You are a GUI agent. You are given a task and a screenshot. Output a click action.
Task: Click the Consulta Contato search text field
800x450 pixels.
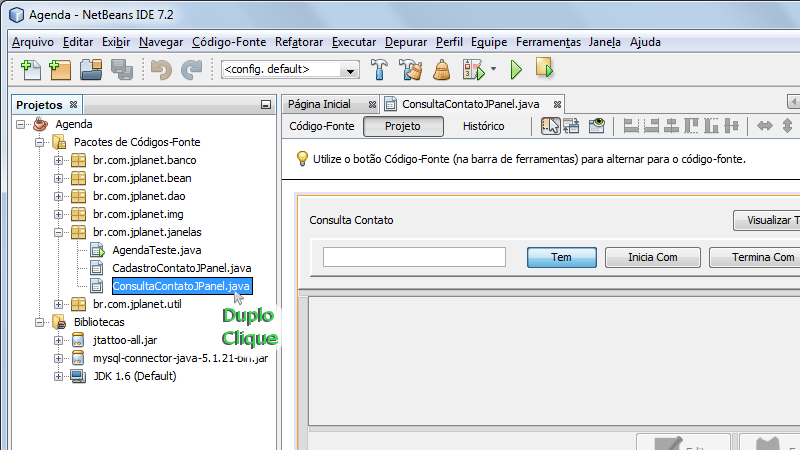pos(414,257)
